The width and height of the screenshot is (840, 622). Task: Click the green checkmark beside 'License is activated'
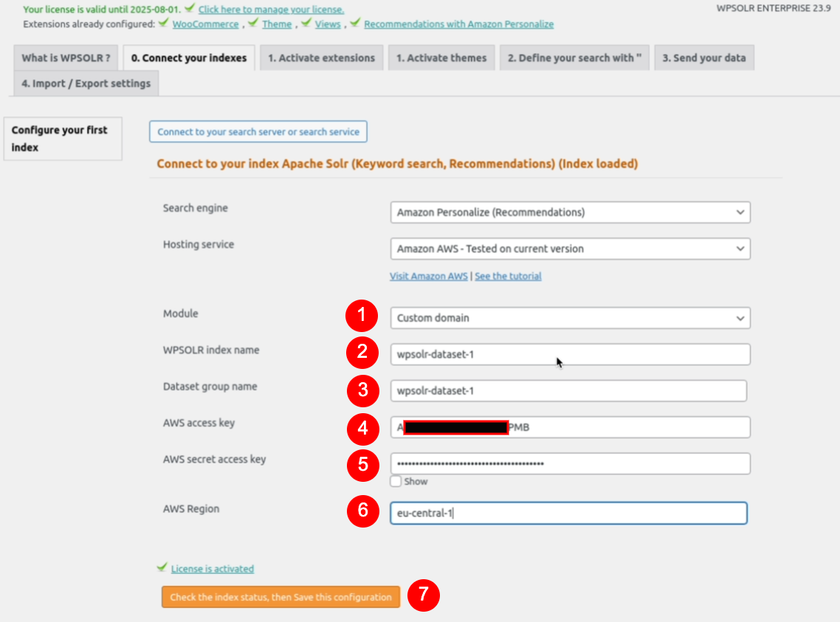(162, 567)
